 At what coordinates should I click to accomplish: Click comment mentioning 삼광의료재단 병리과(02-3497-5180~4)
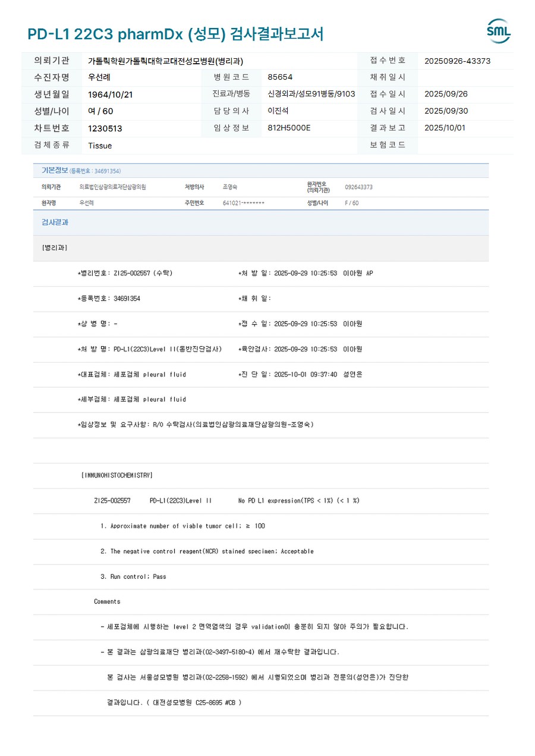(x=220, y=652)
